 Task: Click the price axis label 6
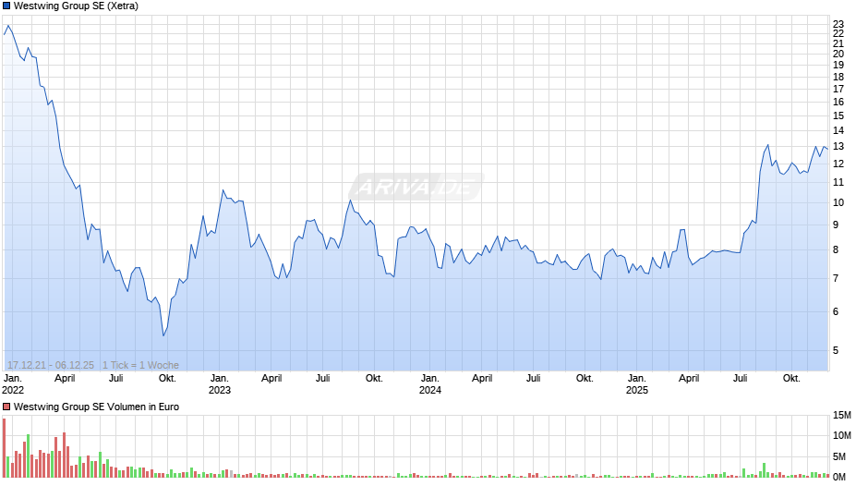click(836, 312)
